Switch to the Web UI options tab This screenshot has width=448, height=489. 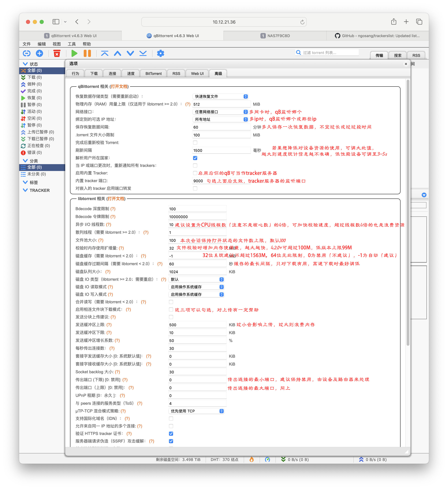coord(197,74)
